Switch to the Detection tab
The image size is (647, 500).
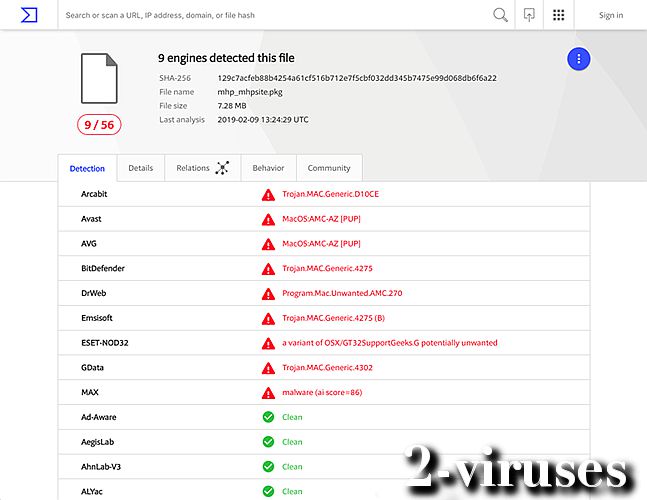pyautogui.click(x=87, y=168)
